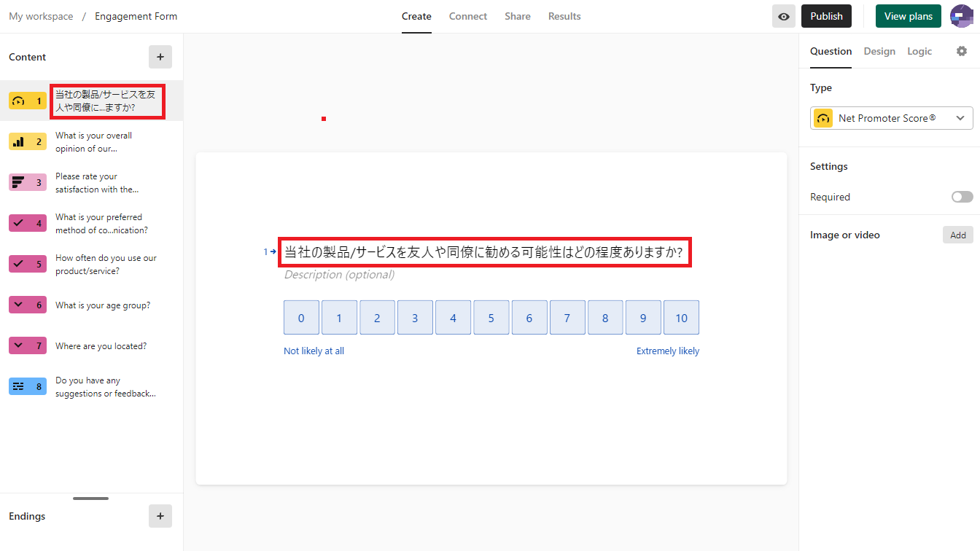Click the View plans button
This screenshot has height=551, width=980.
click(908, 16)
